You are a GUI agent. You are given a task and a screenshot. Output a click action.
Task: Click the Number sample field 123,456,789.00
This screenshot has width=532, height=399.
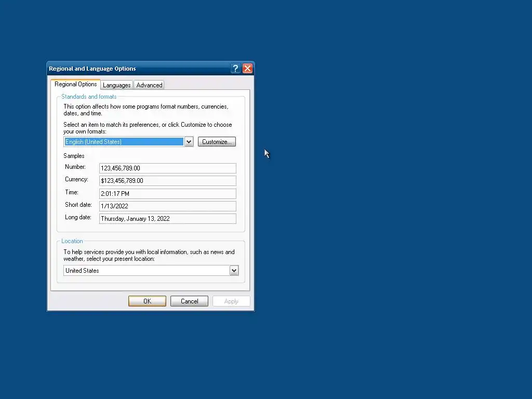tap(168, 168)
